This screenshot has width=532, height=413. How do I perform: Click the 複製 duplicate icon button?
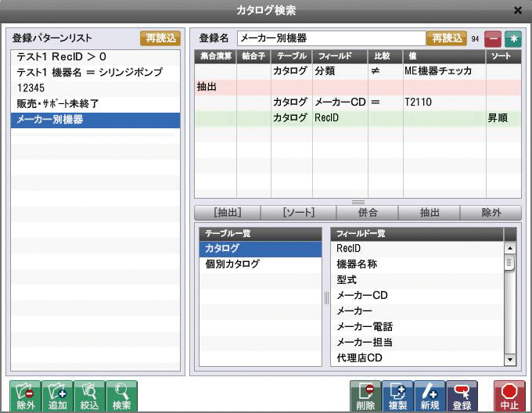pos(397,396)
